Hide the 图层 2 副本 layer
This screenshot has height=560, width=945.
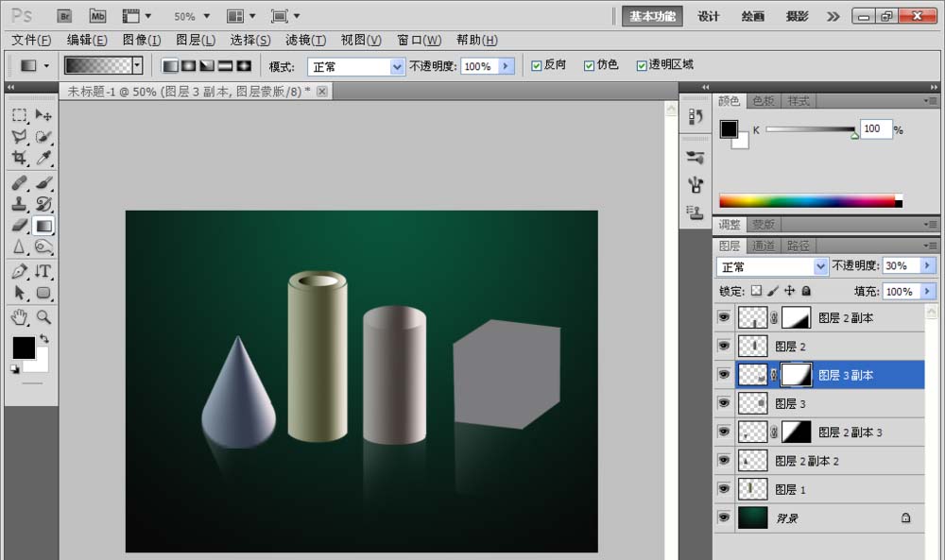[x=724, y=316]
